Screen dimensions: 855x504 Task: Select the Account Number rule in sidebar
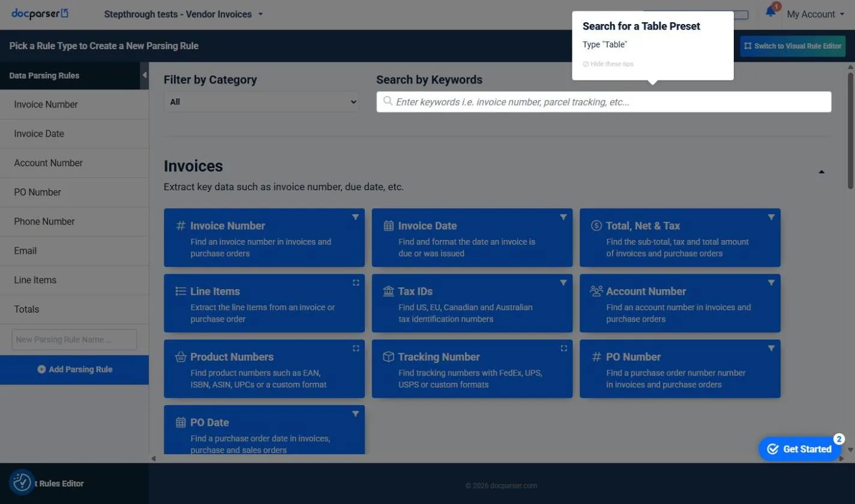click(74, 163)
